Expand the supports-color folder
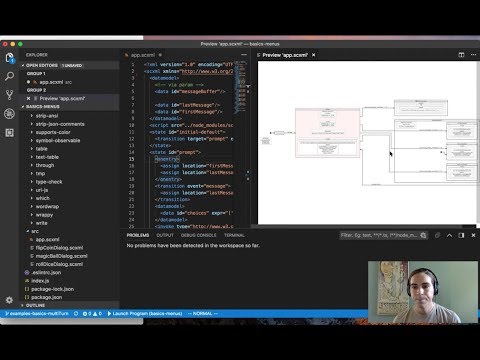The height and width of the screenshot is (360, 480). (x=53, y=132)
